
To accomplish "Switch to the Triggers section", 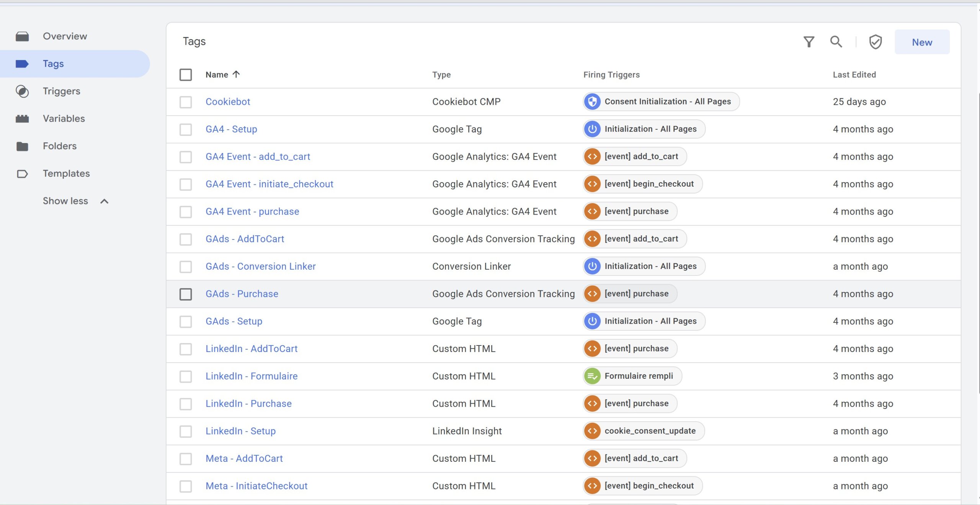I will click(62, 91).
